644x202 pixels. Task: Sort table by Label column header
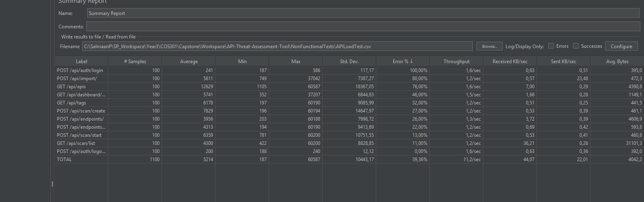(82, 62)
